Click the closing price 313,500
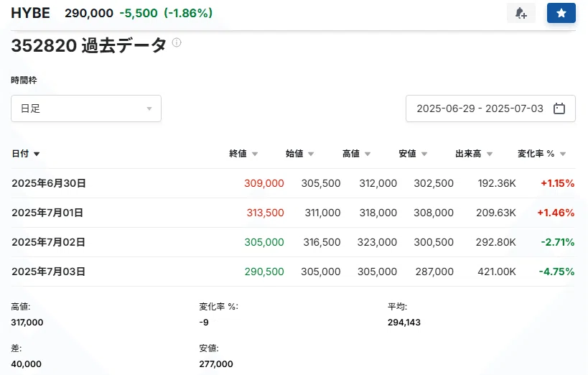The width and height of the screenshot is (588, 375). pyautogui.click(x=265, y=213)
